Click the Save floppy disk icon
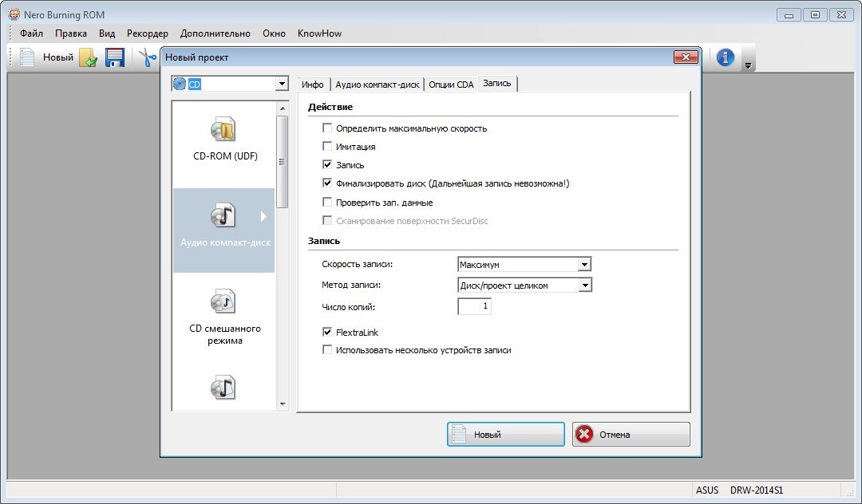The width and height of the screenshot is (862, 504). coord(115,57)
